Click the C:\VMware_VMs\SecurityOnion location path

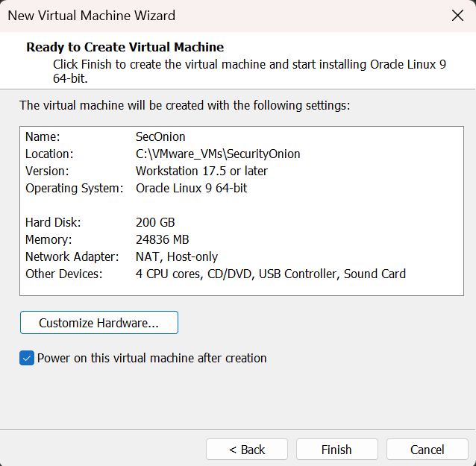(x=218, y=154)
